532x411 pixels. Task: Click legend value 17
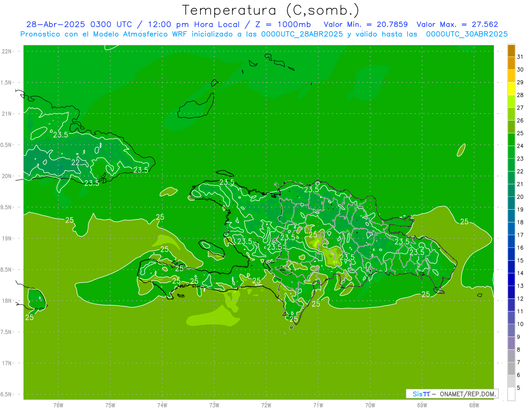pos(520,235)
